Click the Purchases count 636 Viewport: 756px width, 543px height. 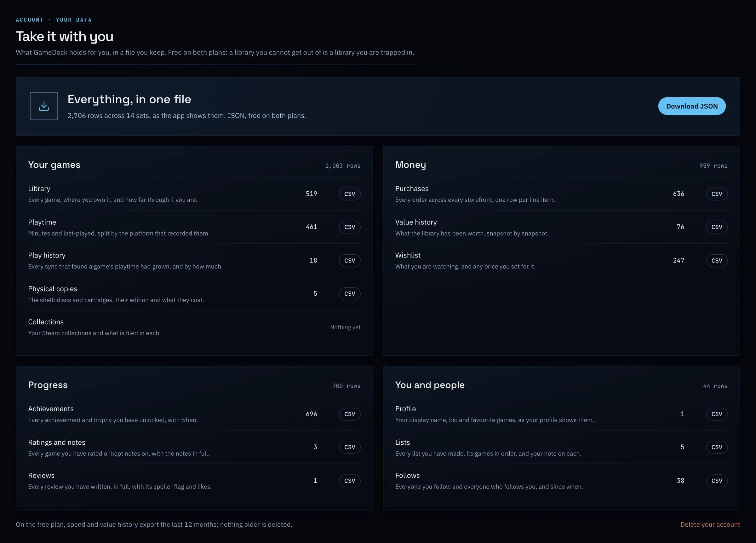pyautogui.click(x=678, y=194)
